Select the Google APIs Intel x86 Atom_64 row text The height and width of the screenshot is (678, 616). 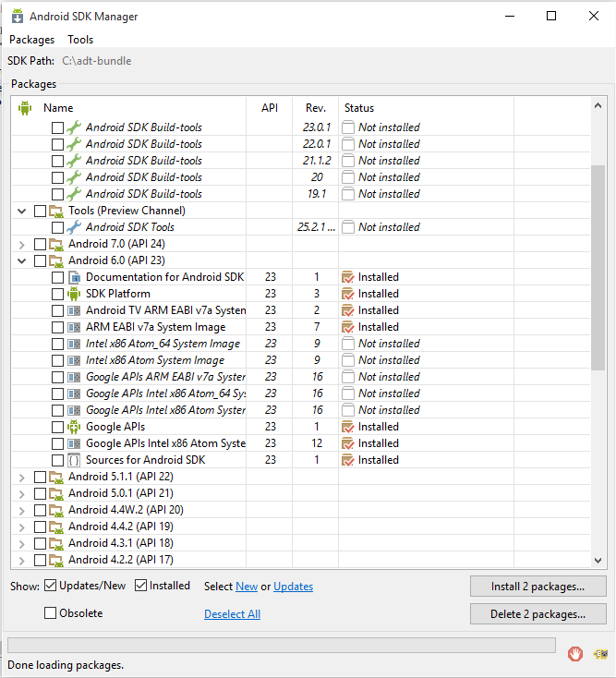tap(166, 393)
